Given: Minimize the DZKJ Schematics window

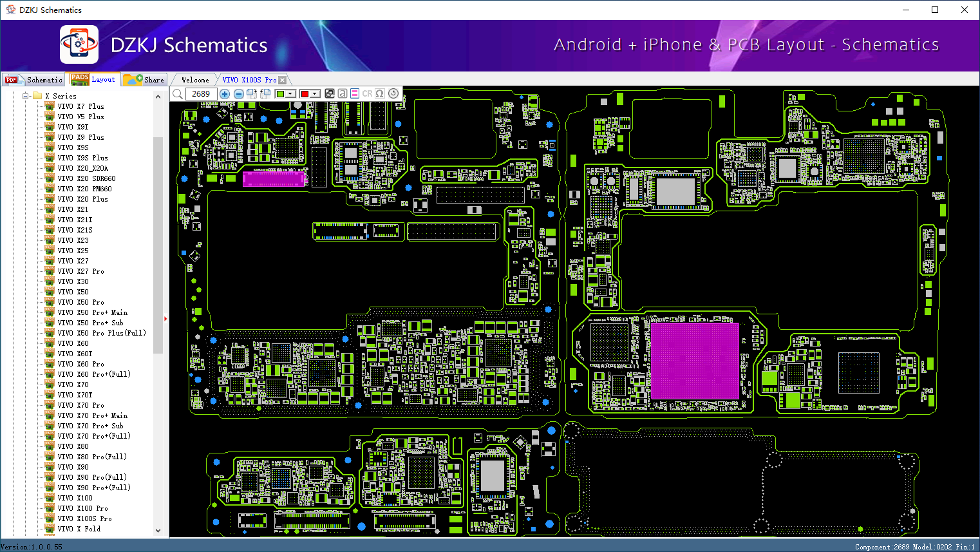Looking at the screenshot, I should 906,10.
